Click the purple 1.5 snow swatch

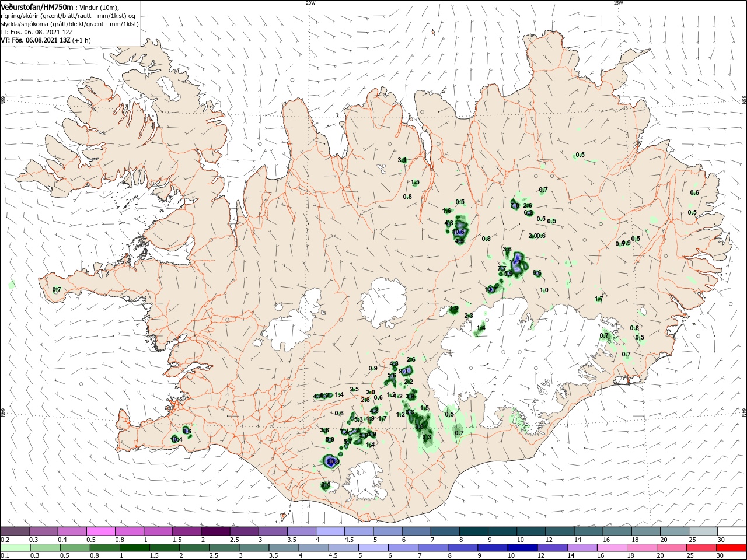click(x=187, y=531)
